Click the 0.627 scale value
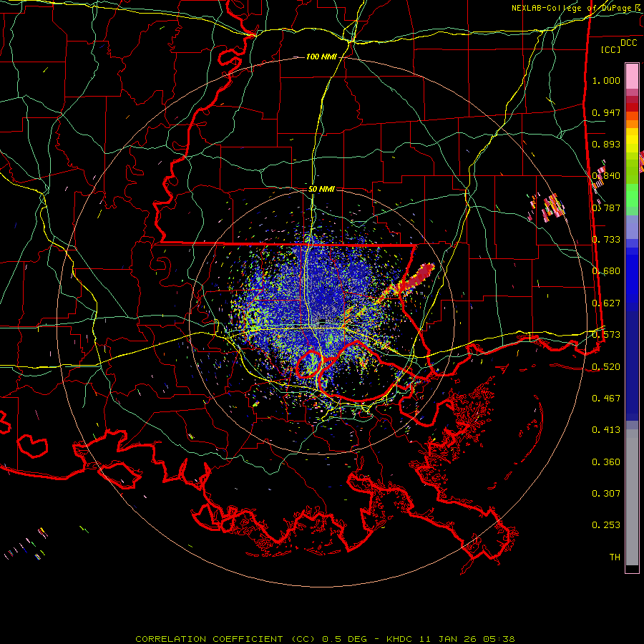Screen dimensions: 644x644 pyautogui.click(x=606, y=303)
